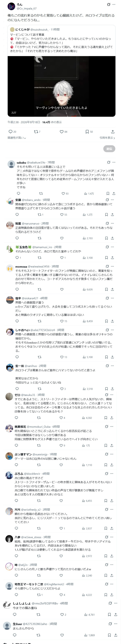
Task: Open more options on ろん's post
Action: point(114,4)
